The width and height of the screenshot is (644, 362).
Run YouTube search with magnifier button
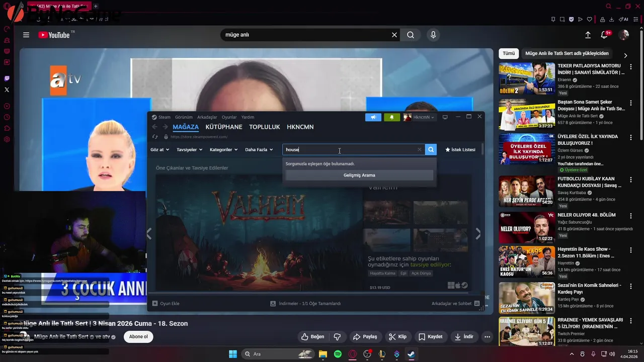click(x=411, y=35)
